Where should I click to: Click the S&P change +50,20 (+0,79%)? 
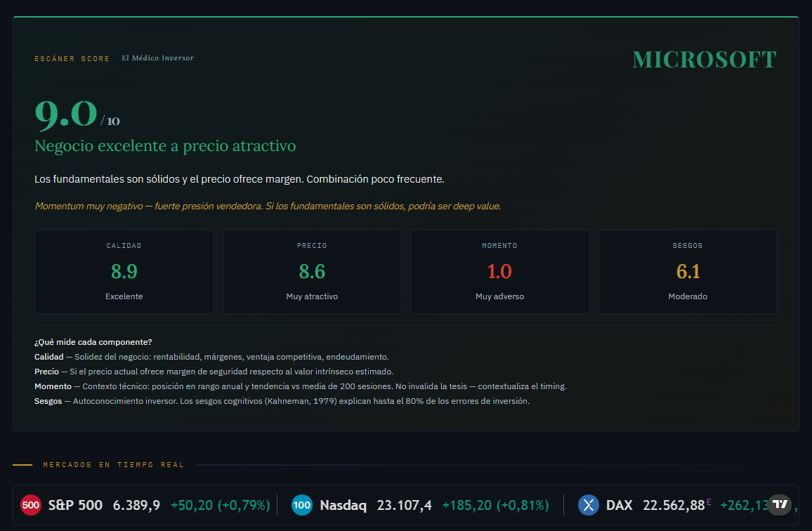point(221,505)
